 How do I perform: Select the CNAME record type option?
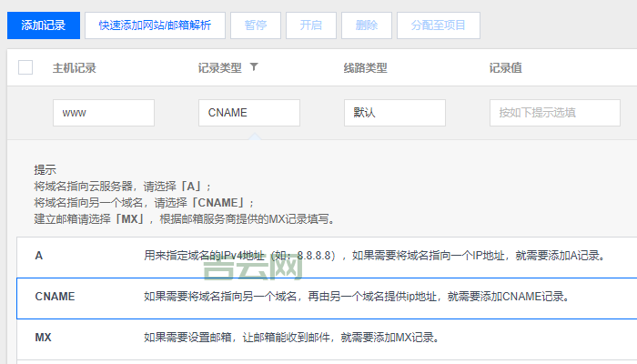(x=327, y=298)
